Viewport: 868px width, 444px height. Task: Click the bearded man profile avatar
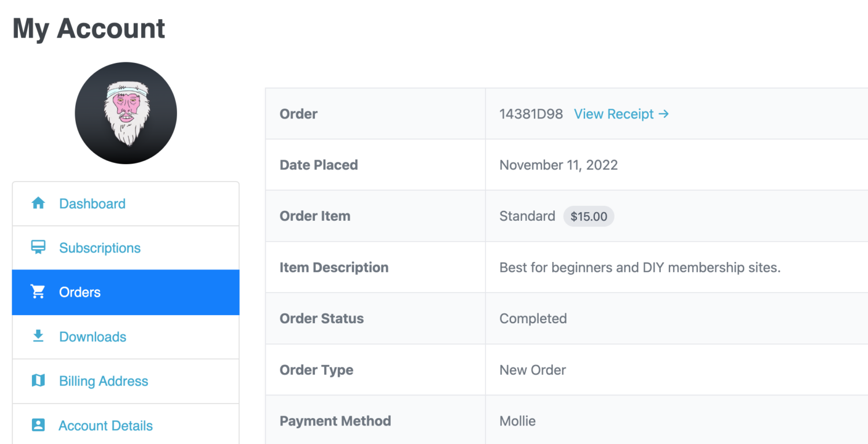click(x=126, y=113)
